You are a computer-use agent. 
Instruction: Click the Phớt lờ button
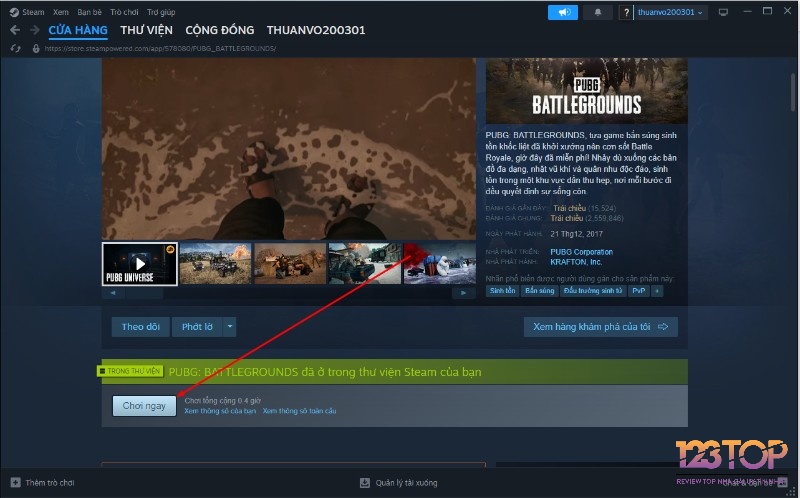pyautogui.click(x=197, y=327)
